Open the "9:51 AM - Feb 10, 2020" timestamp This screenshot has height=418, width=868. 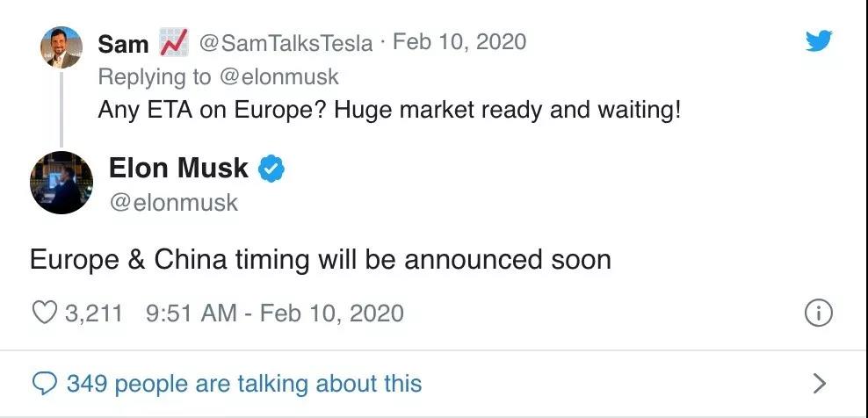click(x=271, y=313)
